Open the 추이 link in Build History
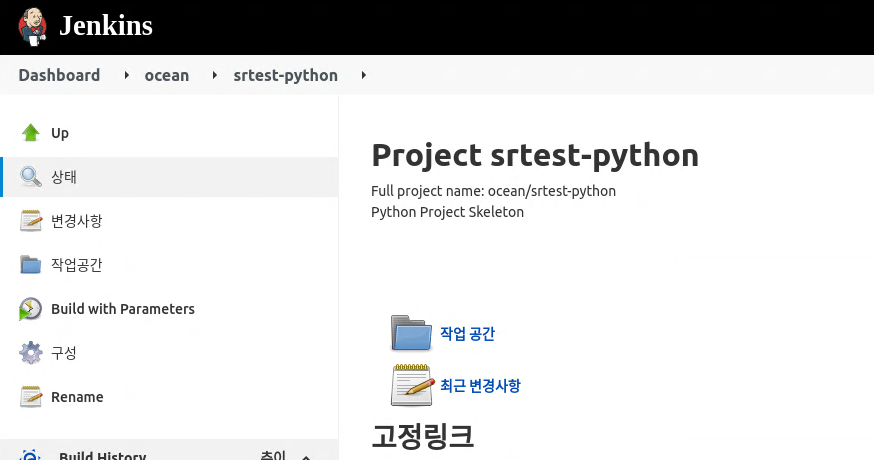The height and width of the screenshot is (460, 874). tap(273, 455)
